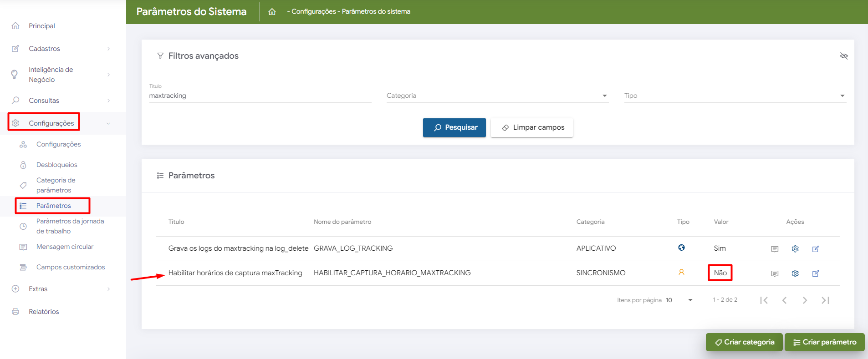Screen dimensions: 868x359
Task: Hide the advanced filters panel with eye icon
Action: tap(843, 56)
